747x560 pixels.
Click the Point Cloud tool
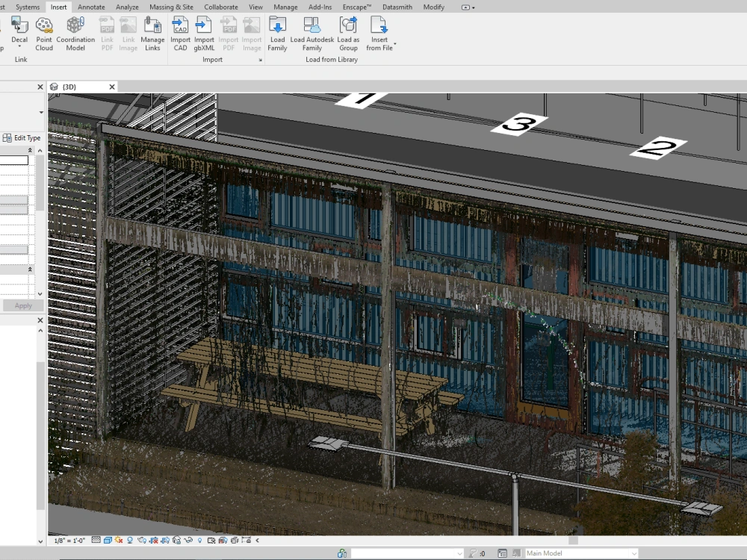point(44,34)
